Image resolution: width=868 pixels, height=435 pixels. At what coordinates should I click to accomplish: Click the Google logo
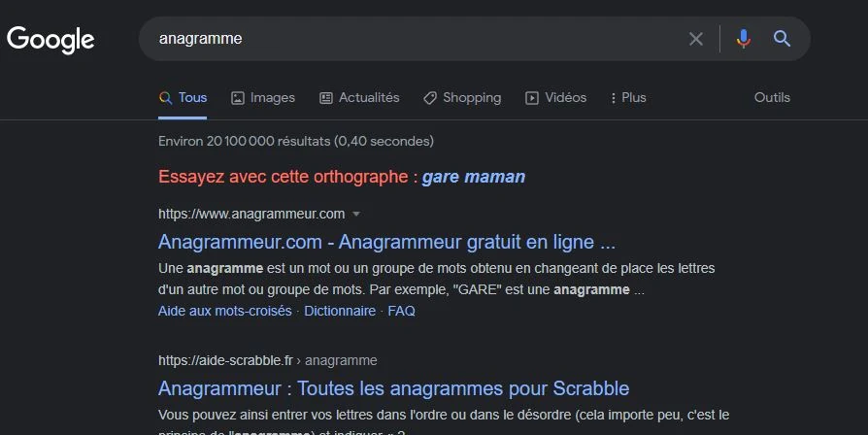point(50,40)
